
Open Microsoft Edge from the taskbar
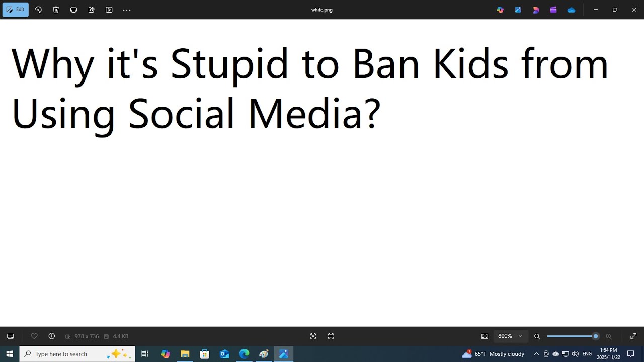[x=244, y=354]
